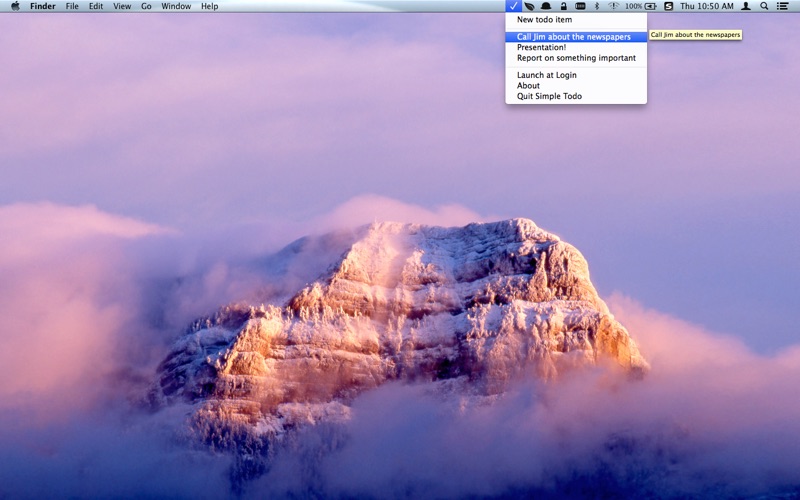
Task: Open the File menu
Action: (72, 6)
